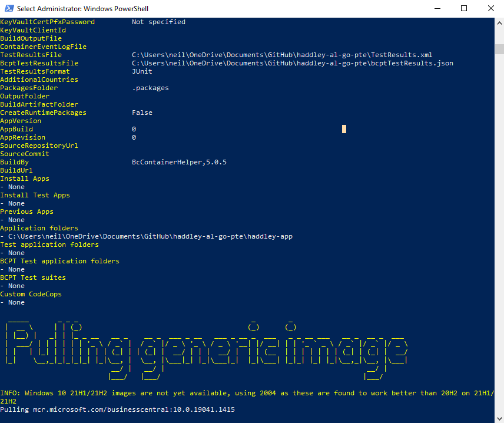Click the 'OutputFolder' line
The image size is (504, 423).
pyautogui.click(x=25, y=96)
